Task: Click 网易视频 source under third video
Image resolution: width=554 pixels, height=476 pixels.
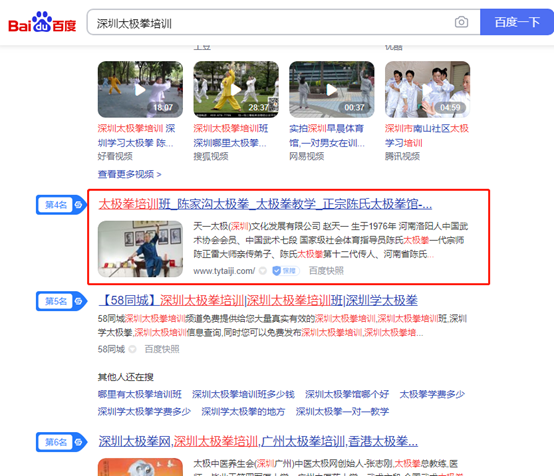Action: point(307,156)
